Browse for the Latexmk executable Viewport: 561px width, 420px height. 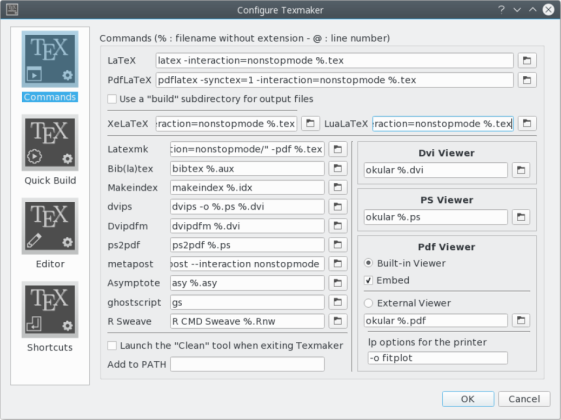coord(338,149)
